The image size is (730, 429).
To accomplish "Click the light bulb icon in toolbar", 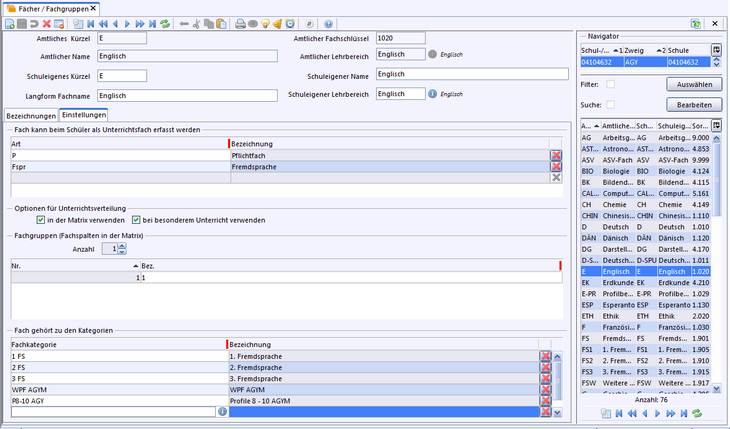I will [265, 23].
